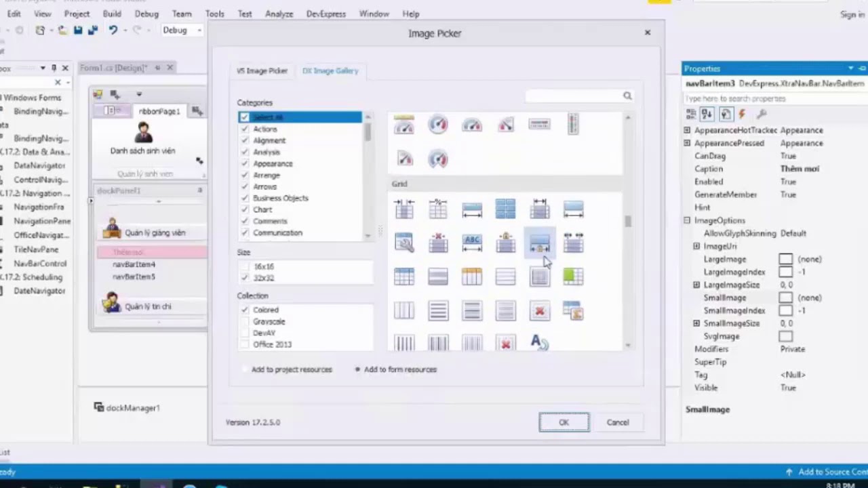Check the Office 2013 collection
868x488 pixels.
click(x=244, y=344)
